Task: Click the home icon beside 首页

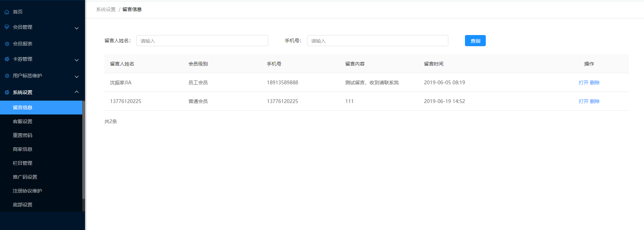Action: tap(7, 12)
